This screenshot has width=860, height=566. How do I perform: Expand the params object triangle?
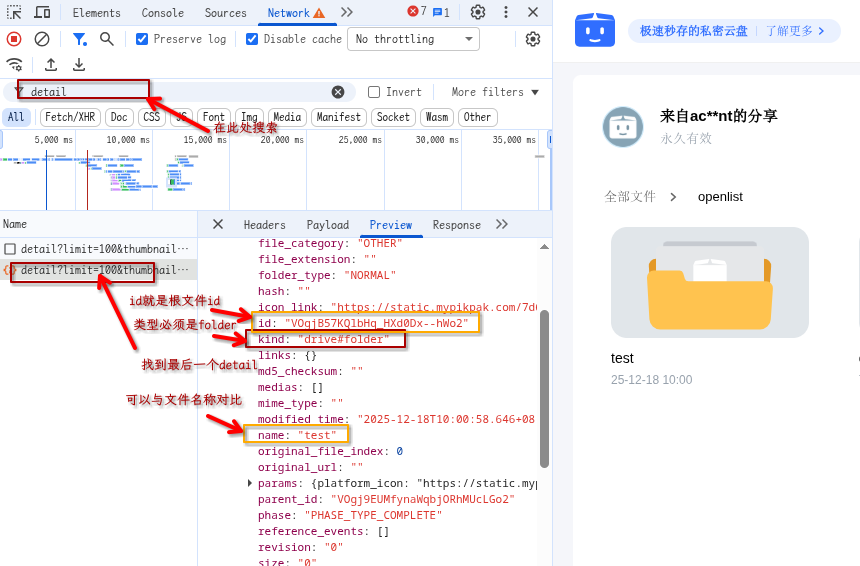[x=250, y=483]
